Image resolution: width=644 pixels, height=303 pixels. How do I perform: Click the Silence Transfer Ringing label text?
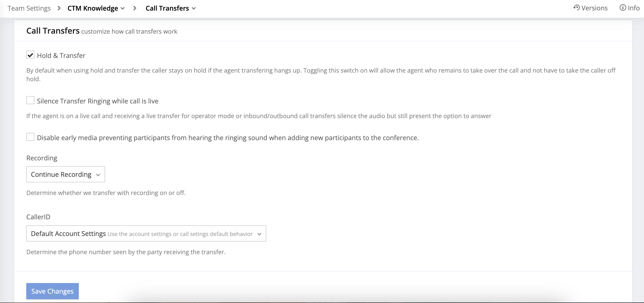[x=97, y=101]
